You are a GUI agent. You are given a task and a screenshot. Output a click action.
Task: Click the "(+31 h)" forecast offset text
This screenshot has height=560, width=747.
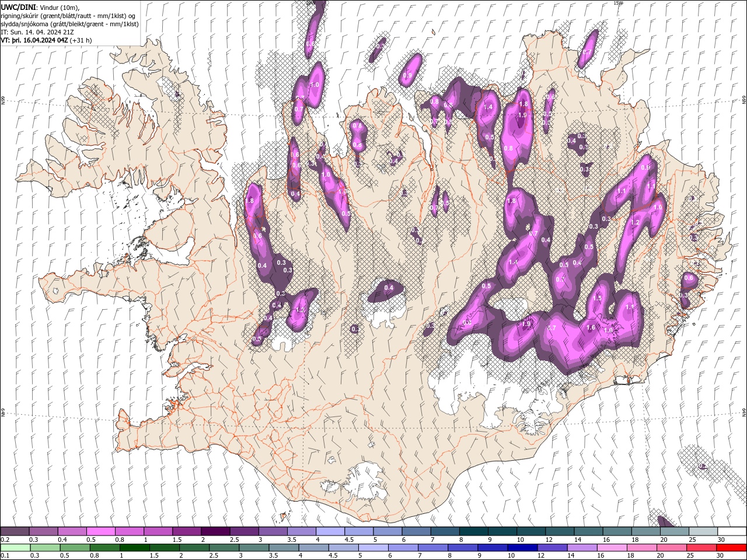click(81, 40)
